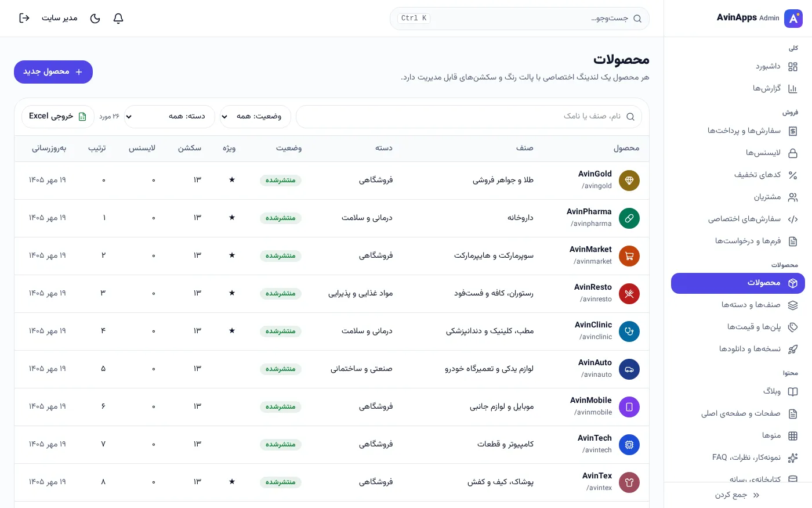Click the ترتیب column header
This screenshot has height=508, width=812.
point(97,149)
